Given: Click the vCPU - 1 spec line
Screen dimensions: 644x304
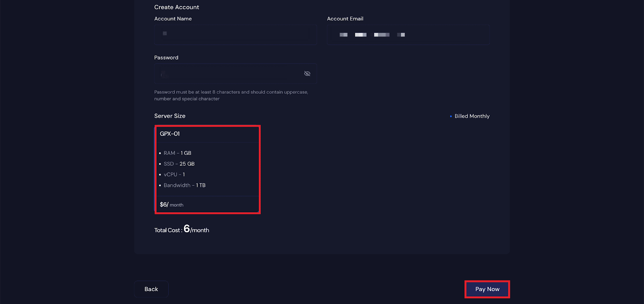Looking at the screenshot, I should click(174, 175).
